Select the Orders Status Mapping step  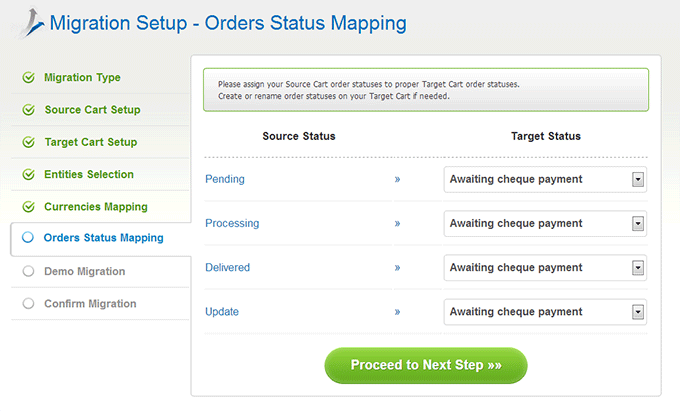[104, 238]
